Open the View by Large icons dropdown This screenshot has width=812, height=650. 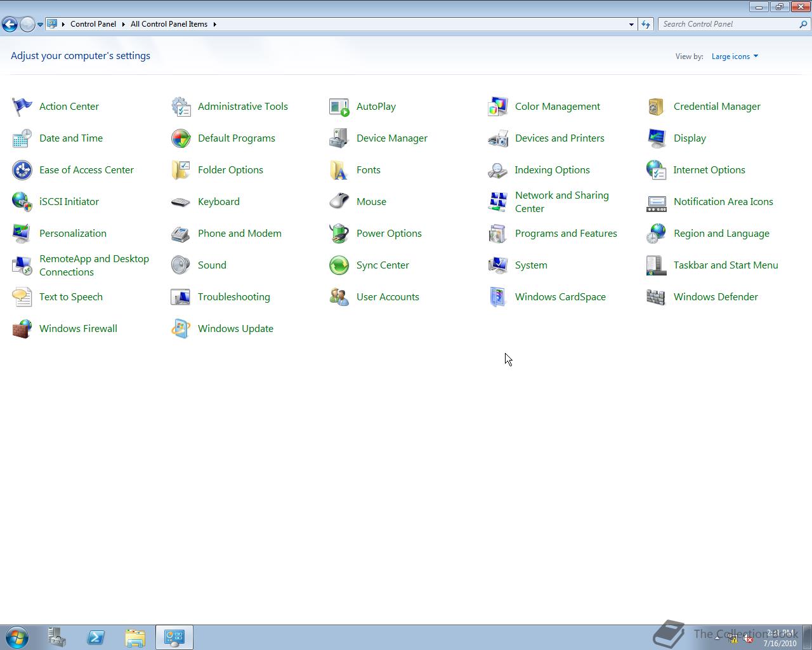(735, 56)
